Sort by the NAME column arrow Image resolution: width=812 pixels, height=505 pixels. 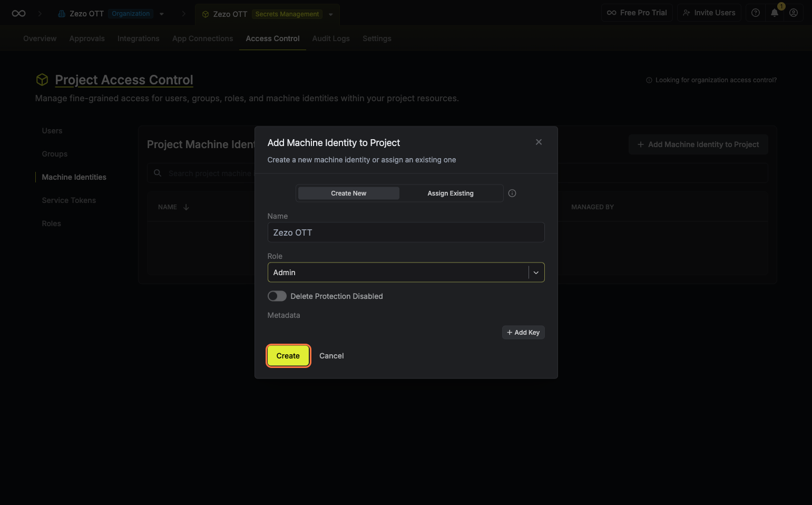point(186,207)
